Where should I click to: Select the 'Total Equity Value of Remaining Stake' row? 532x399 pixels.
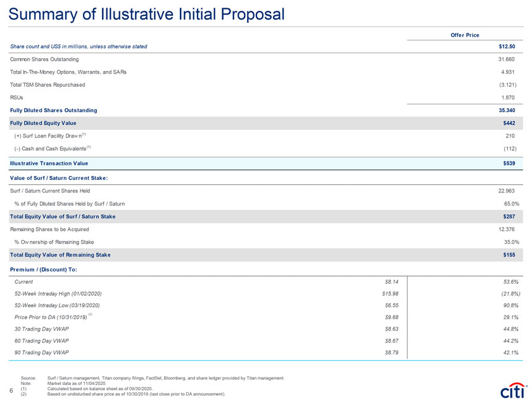pos(60,255)
